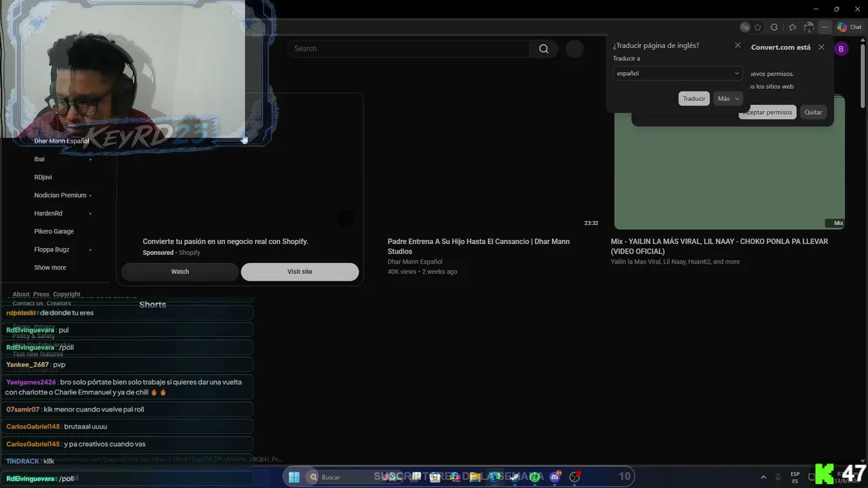Close the Convert.com permissions popup
868x488 pixels.
[821, 47]
